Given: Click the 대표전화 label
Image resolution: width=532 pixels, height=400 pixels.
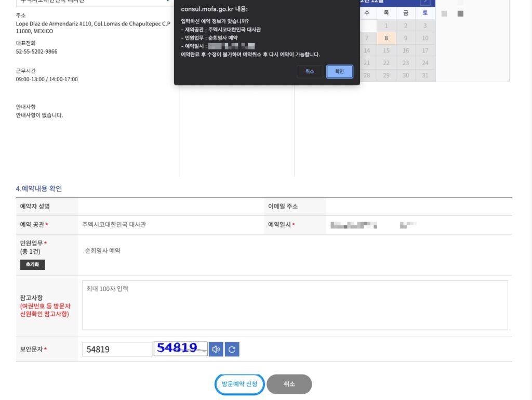Looking at the screenshot, I should pyautogui.click(x=26, y=43).
